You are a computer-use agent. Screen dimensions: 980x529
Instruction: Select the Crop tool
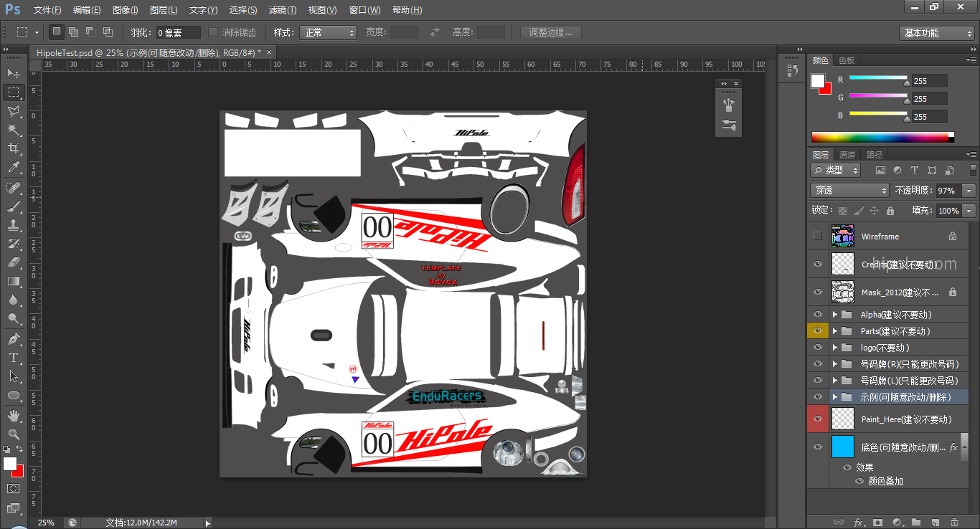click(14, 148)
